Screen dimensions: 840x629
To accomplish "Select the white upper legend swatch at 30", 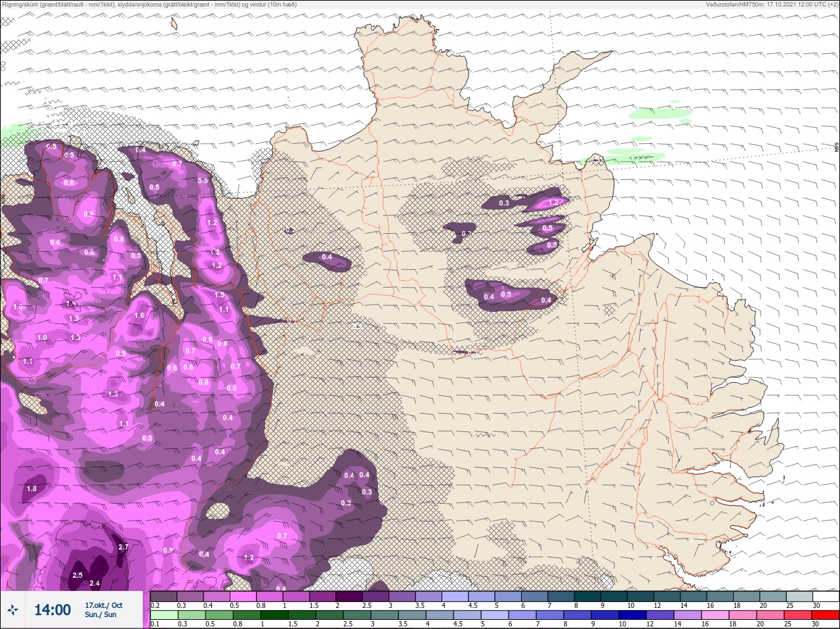I will point(825,596).
